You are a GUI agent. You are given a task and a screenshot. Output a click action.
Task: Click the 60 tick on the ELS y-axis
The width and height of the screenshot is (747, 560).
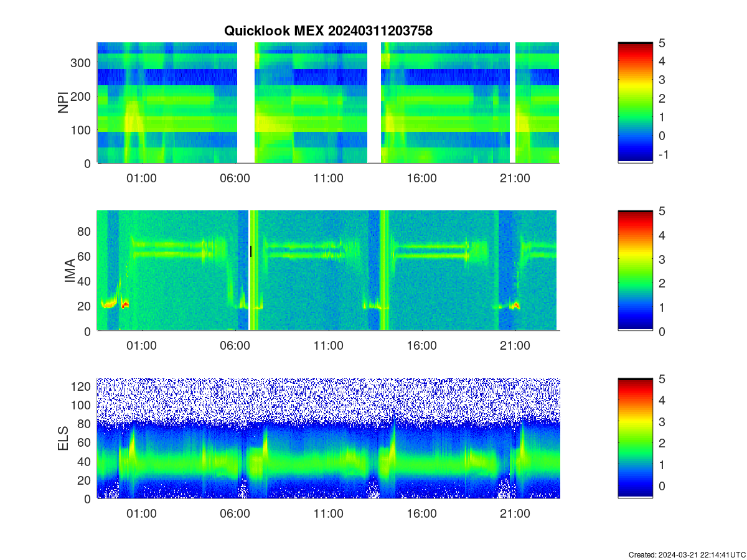(85, 442)
